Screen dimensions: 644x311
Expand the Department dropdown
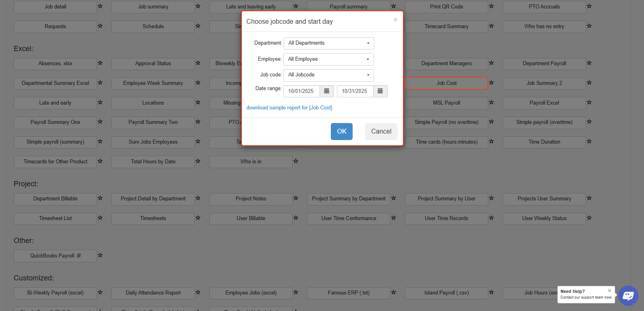(329, 43)
